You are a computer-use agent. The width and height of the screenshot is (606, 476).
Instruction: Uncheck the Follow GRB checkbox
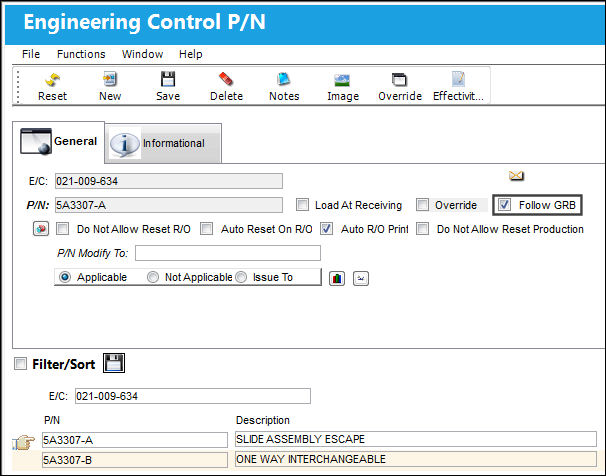point(504,205)
